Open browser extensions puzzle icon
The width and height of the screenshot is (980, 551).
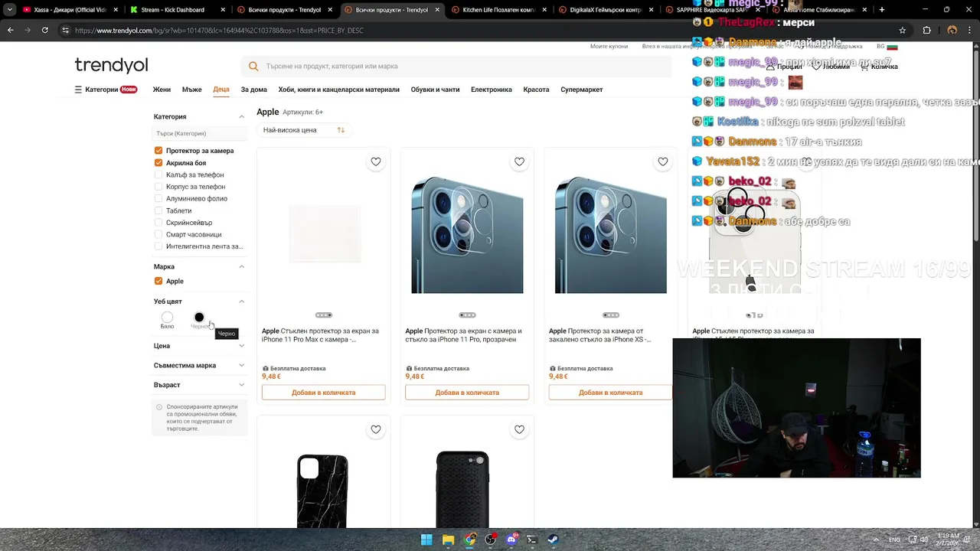pyautogui.click(x=927, y=30)
